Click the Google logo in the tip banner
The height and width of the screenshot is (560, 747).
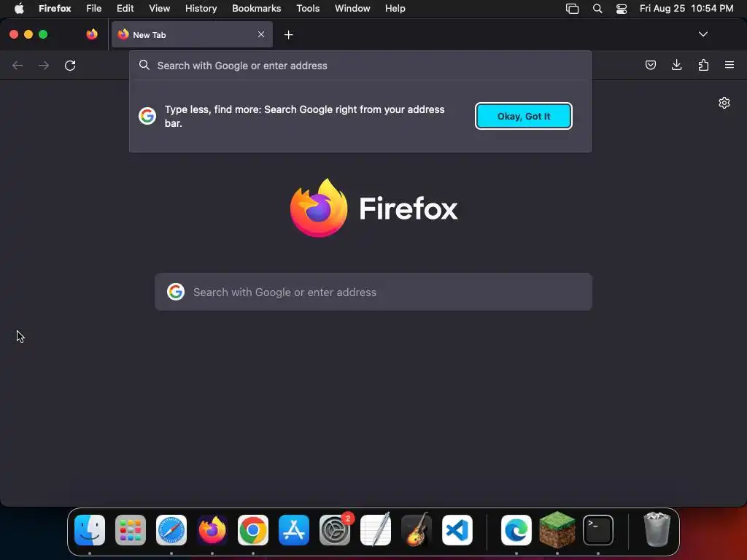point(147,116)
